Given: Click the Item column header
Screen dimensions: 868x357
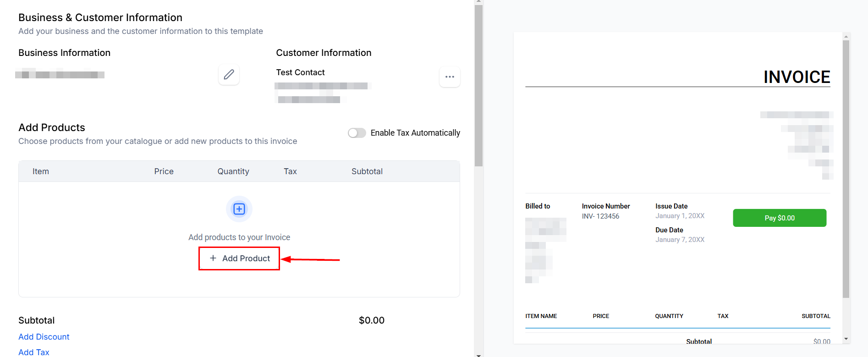Looking at the screenshot, I should click(x=41, y=171).
